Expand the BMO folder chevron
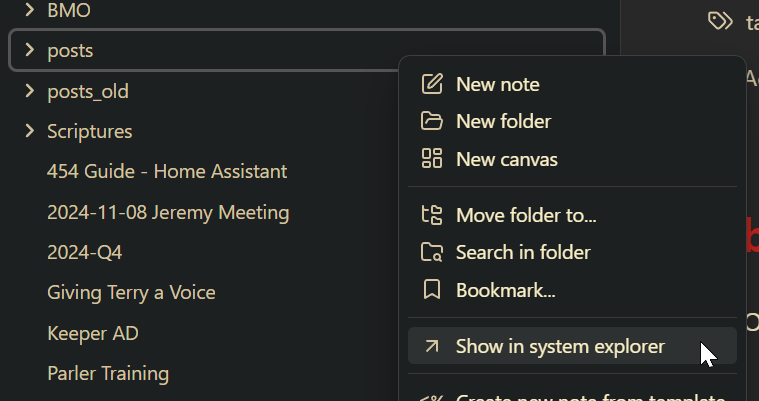Screen dimensions: 759x401 pyautogui.click(x=29, y=12)
